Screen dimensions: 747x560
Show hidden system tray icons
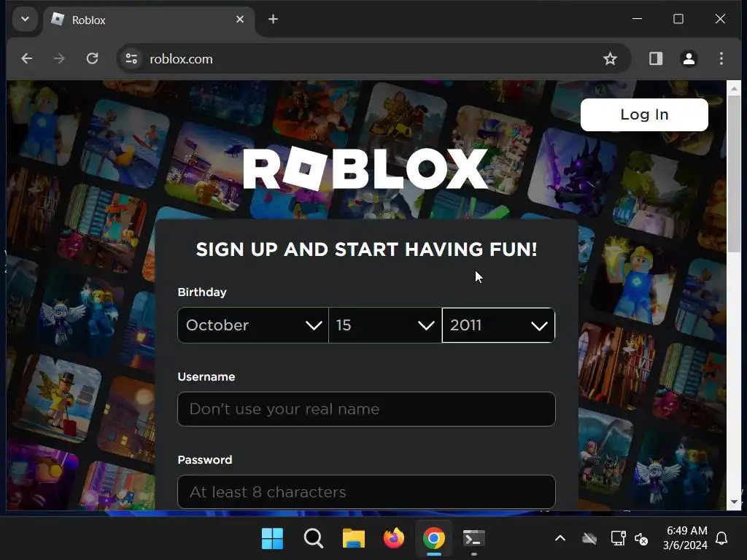(x=560, y=539)
